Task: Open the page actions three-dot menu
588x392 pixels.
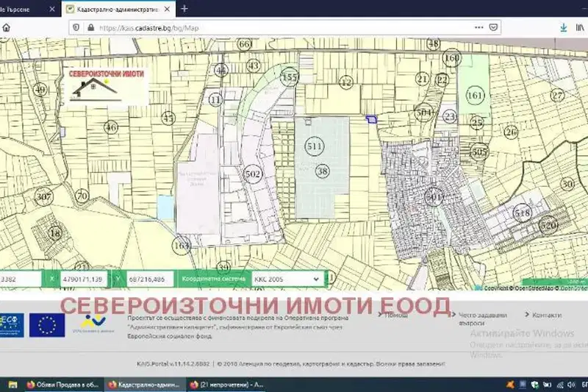Action: pyautogui.click(x=479, y=27)
